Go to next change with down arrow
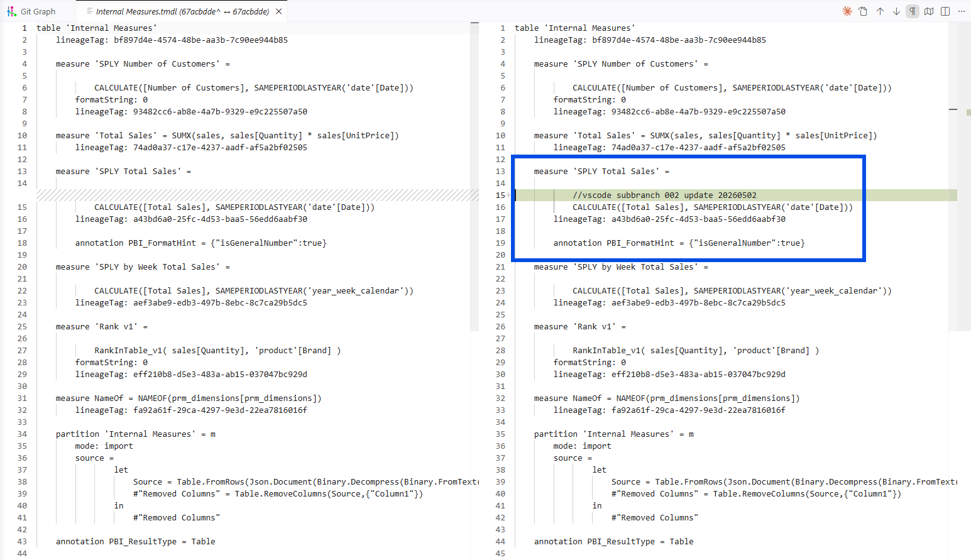Viewport: 971px width, 560px height. [896, 11]
